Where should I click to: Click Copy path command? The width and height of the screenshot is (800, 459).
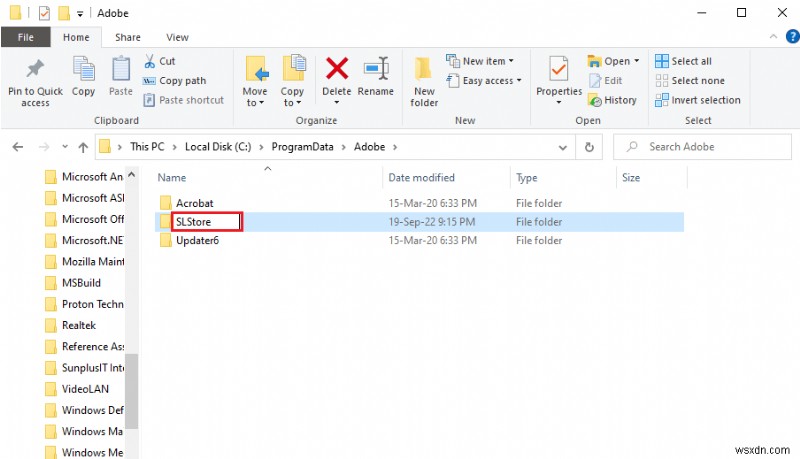tap(174, 81)
